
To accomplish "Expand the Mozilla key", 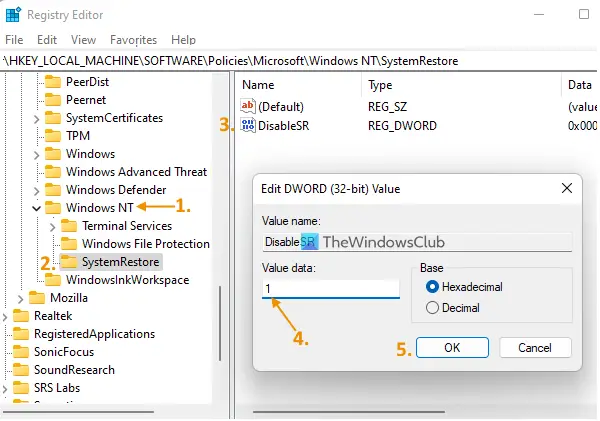I will 20,299.
